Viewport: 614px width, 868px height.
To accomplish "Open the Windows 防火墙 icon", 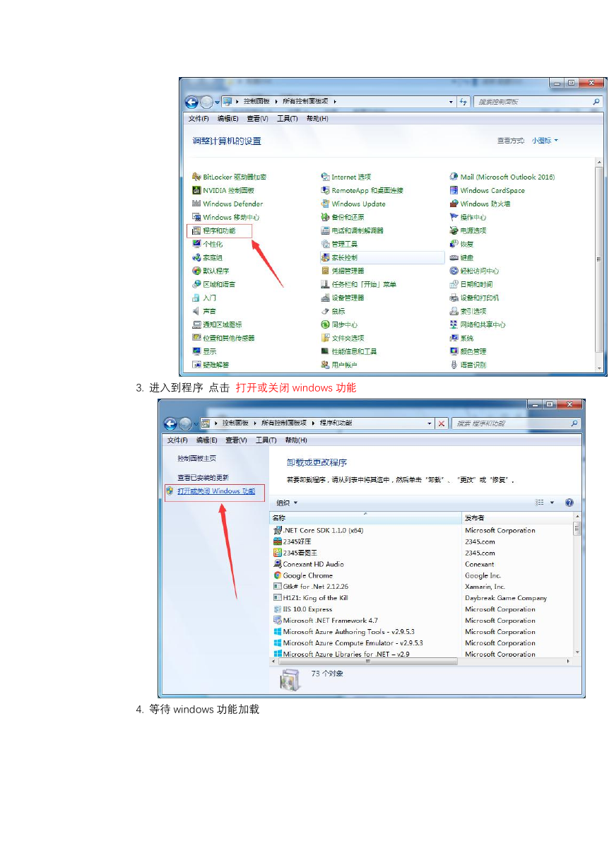I will [454, 204].
